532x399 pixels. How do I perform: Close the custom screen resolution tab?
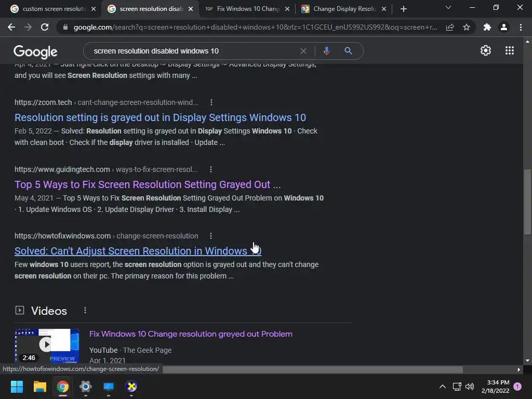pyautogui.click(x=94, y=9)
